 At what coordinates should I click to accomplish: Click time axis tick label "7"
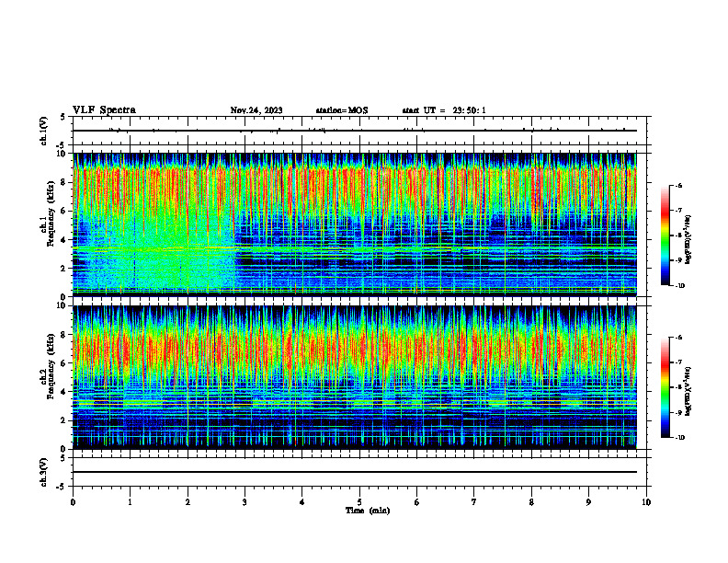tap(474, 502)
